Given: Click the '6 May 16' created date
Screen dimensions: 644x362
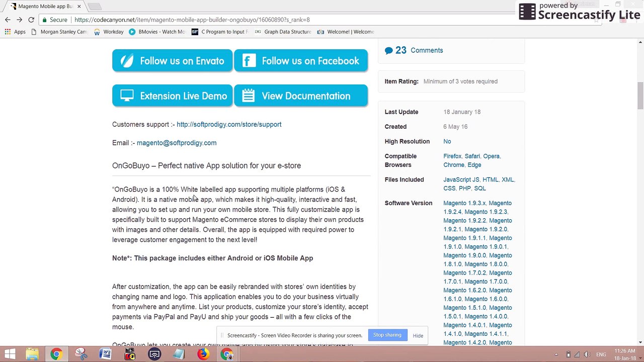Looking at the screenshot, I should (x=455, y=127).
